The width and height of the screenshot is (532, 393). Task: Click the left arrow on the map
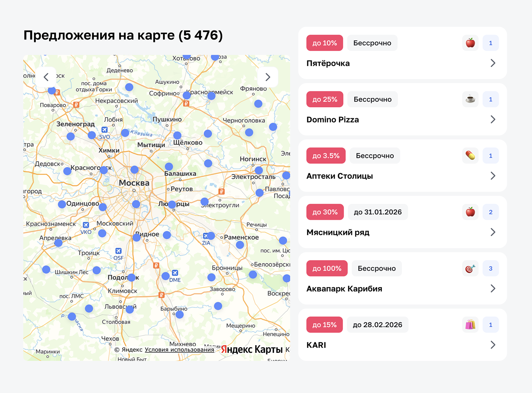[46, 77]
